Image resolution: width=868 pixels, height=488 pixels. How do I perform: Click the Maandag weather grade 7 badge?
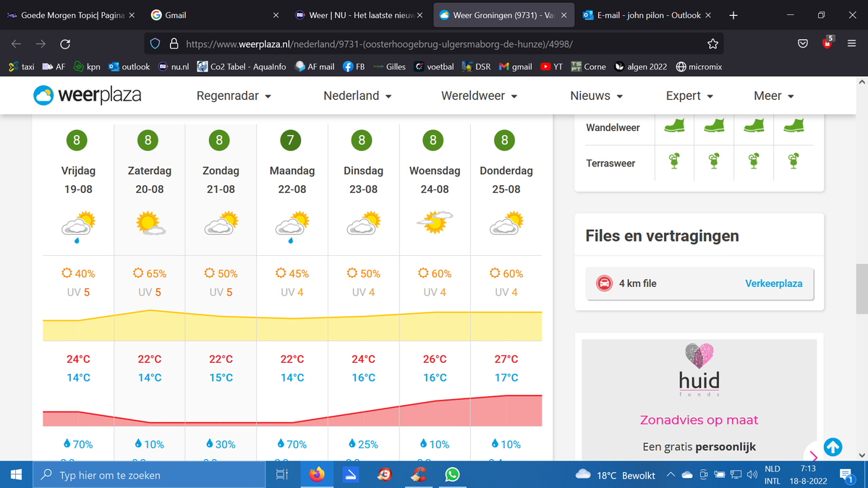pyautogui.click(x=291, y=140)
